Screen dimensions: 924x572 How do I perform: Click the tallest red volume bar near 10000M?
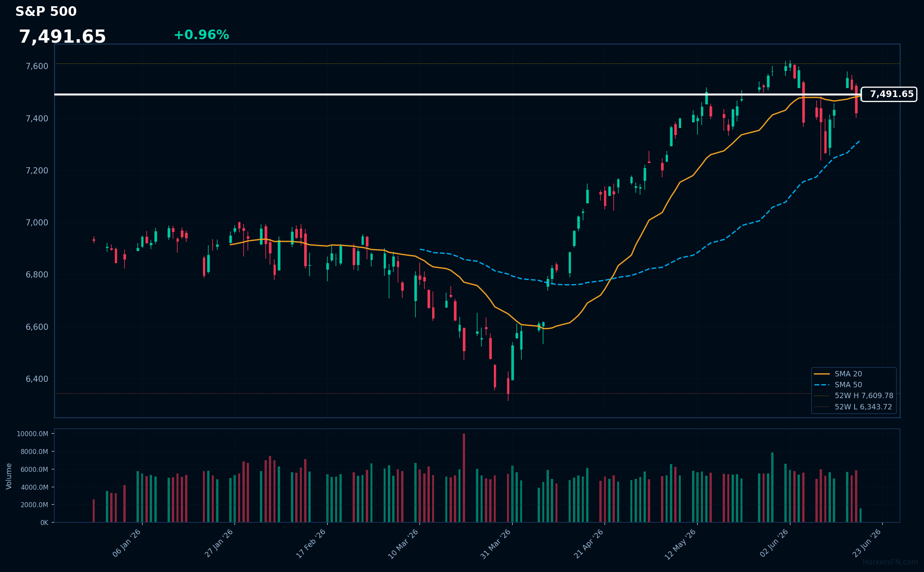click(464, 478)
